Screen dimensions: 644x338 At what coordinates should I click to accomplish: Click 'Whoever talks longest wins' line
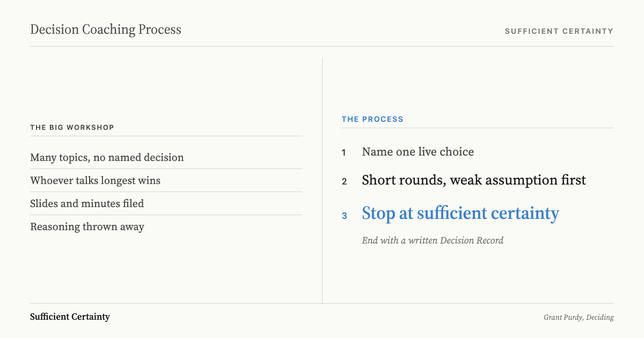(95, 181)
